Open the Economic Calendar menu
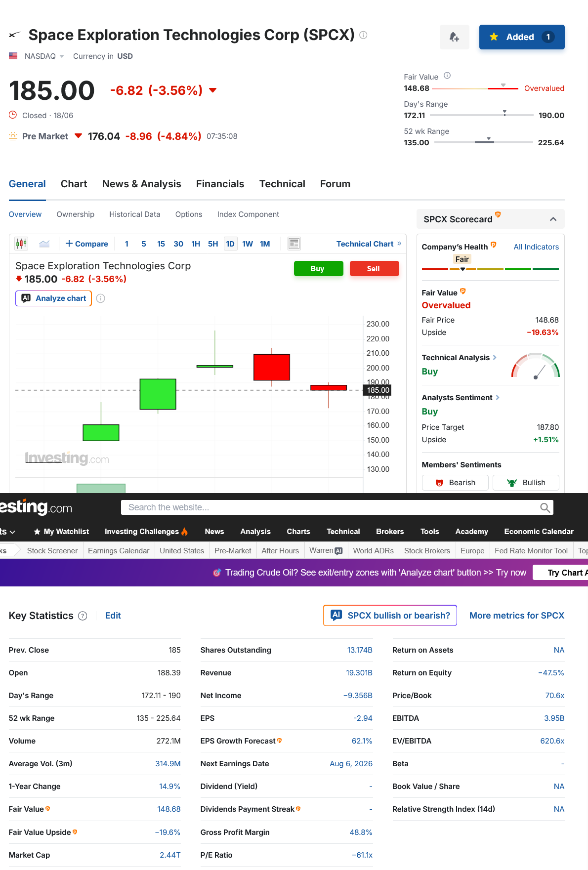This screenshot has width=588, height=870. click(539, 532)
